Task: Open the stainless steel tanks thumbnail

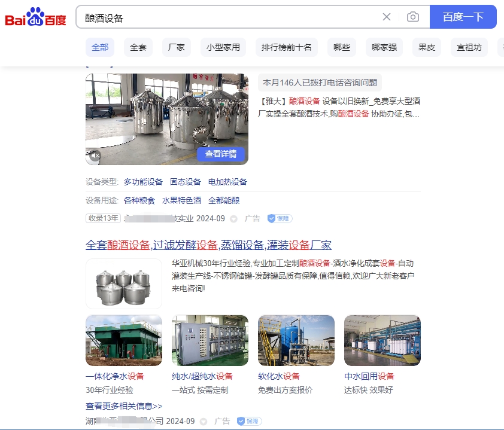Action: 124,284
